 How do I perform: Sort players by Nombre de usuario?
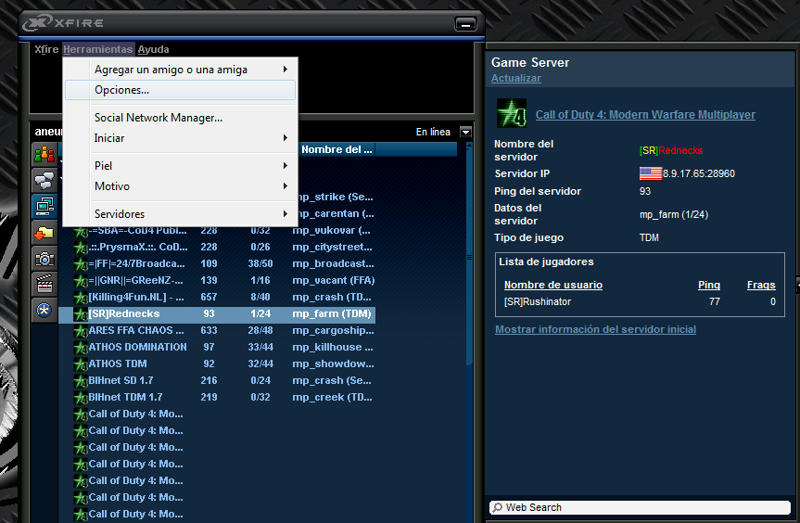click(553, 285)
